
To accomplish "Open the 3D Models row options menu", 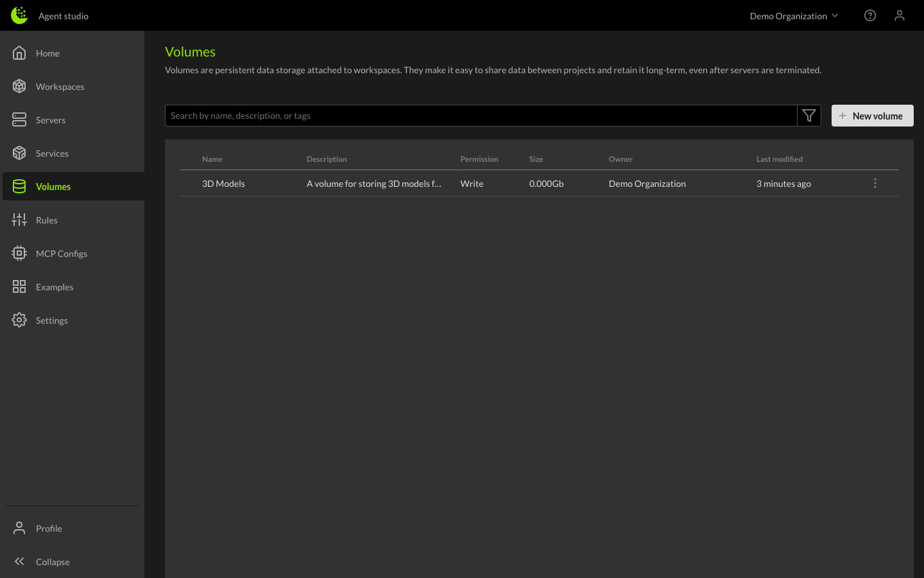I will click(875, 184).
